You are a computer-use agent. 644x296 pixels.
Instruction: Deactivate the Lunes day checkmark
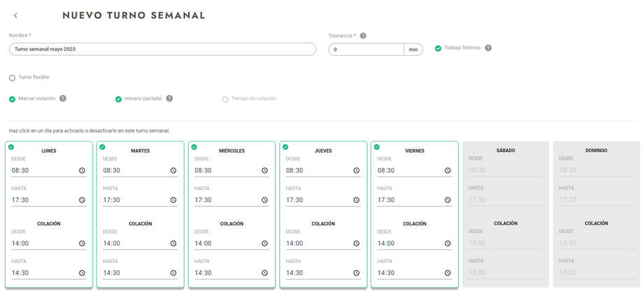[x=11, y=147]
